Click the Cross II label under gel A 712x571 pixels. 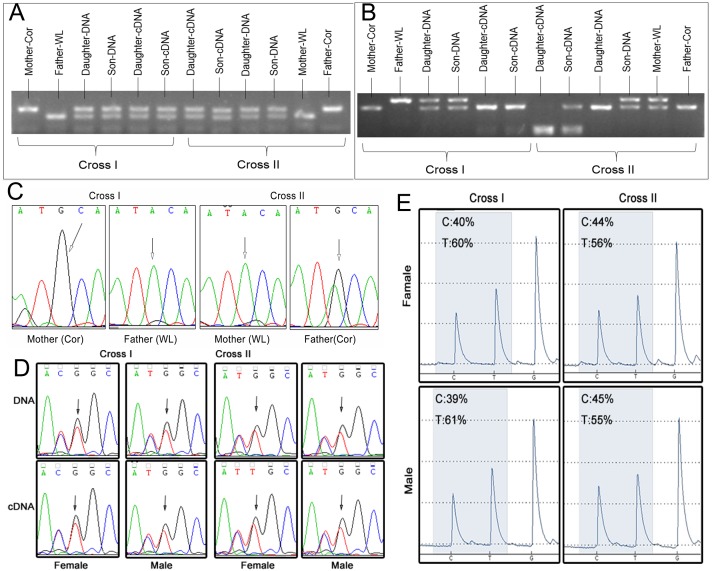tap(258, 164)
